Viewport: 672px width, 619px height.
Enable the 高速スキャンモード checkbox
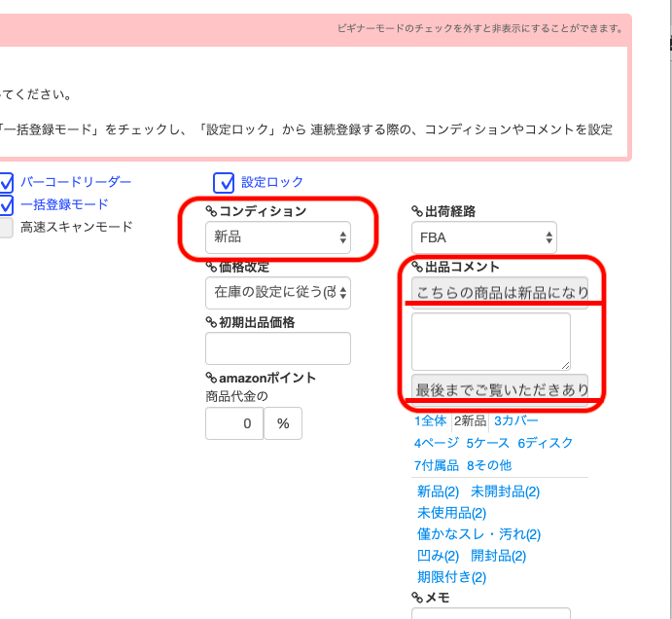point(6,228)
